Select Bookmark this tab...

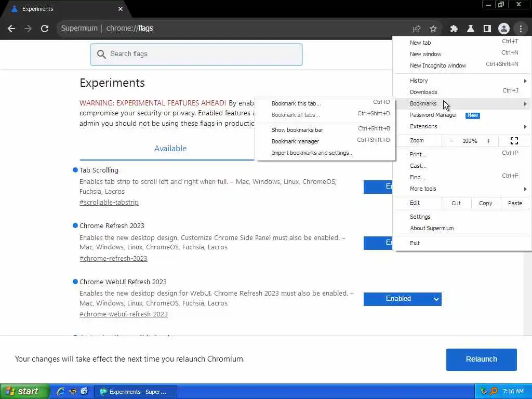click(x=325, y=103)
